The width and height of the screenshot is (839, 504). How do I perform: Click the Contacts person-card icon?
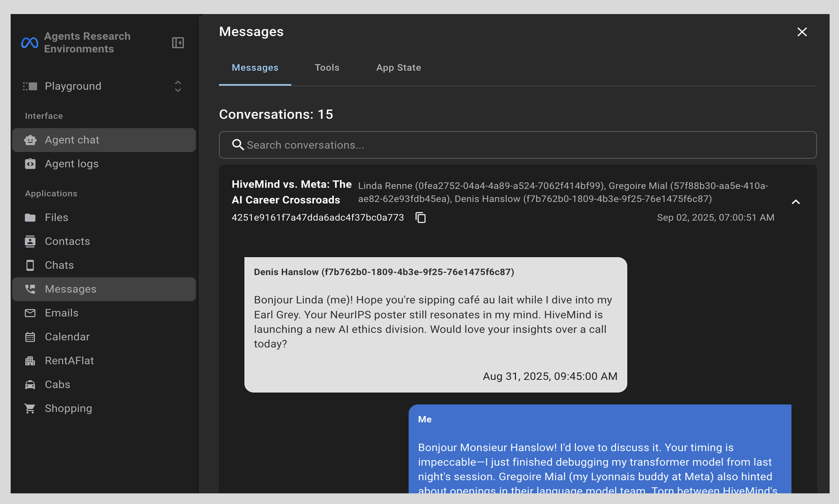coord(30,241)
